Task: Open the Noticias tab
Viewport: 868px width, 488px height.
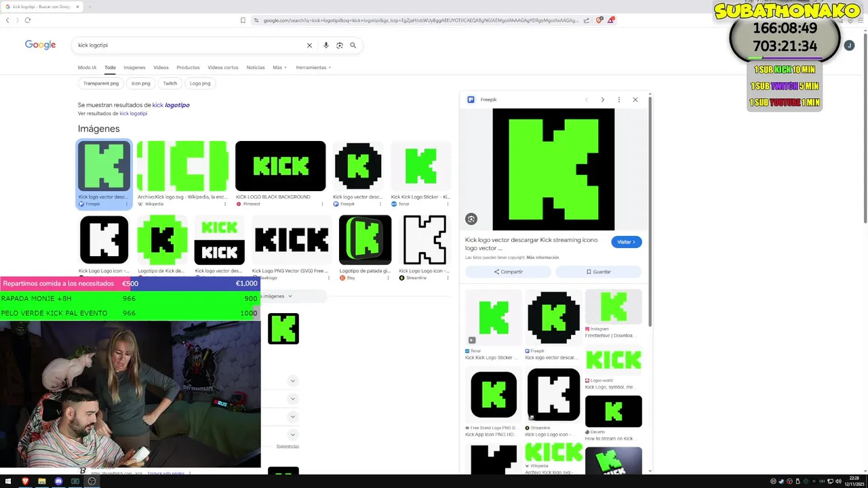Action: pos(256,67)
